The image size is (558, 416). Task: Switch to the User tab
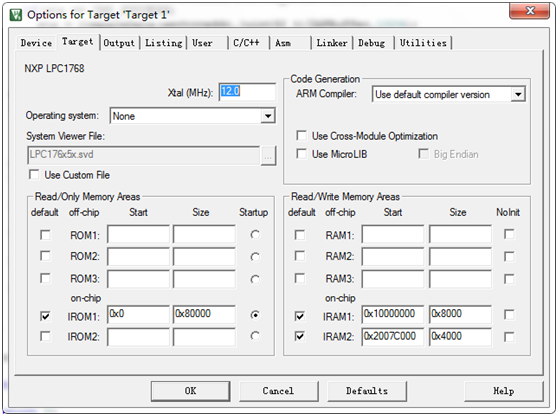(x=208, y=43)
